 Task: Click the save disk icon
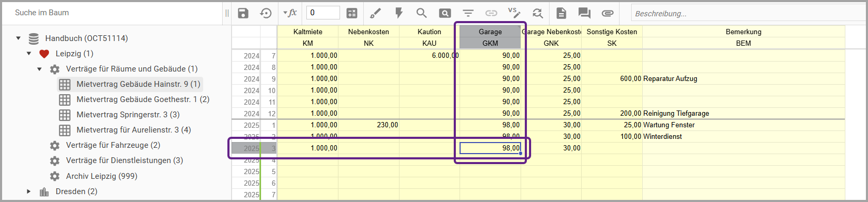coord(243,13)
